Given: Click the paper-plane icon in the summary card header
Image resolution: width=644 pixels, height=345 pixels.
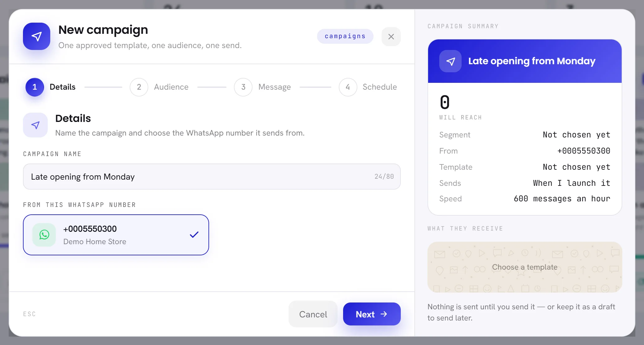Looking at the screenshot, I should click(450, 61).
